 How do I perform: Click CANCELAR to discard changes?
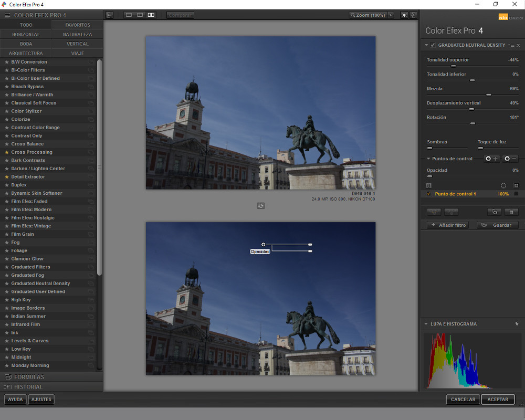[x=463, y=400]
